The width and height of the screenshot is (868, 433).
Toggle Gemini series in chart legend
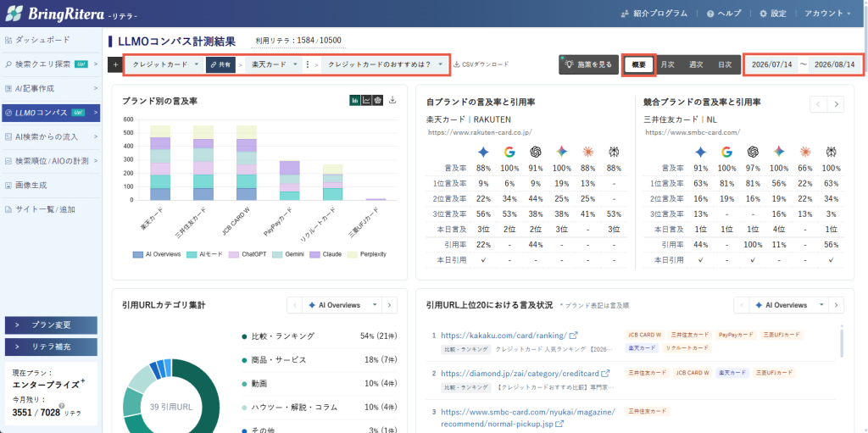tap(289, 254)
